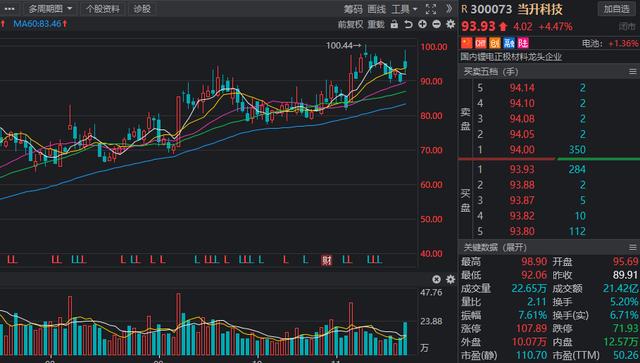
Task: Click the orange 创 ChiNext badge
Action: pos(495,43)
